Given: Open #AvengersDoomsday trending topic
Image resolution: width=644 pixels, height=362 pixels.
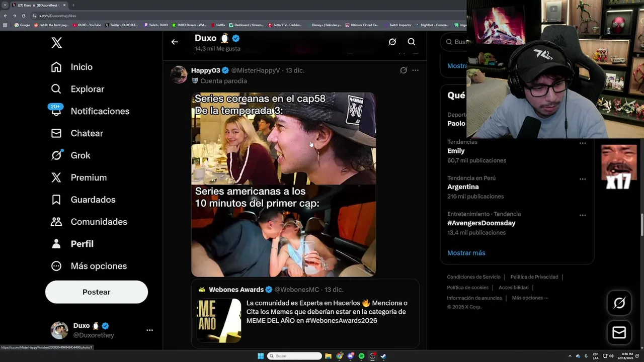Looking at the screenshot, I should [481, 223].
